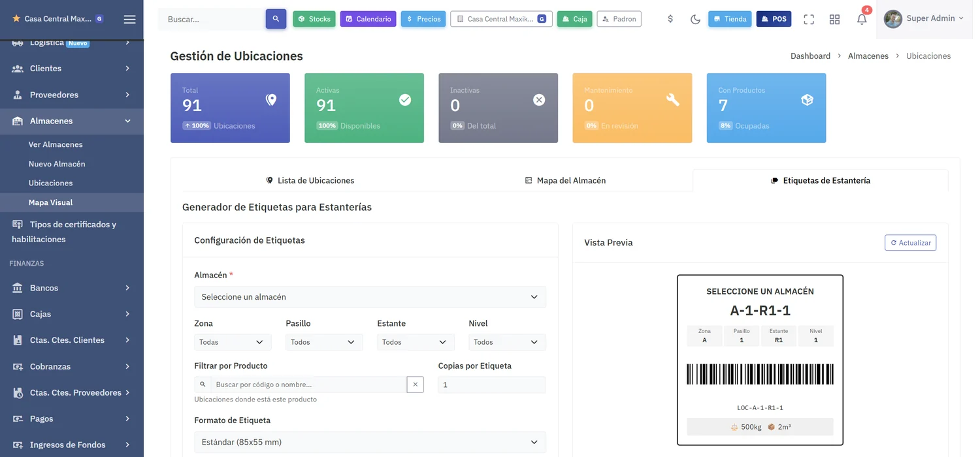
Task: Switch to Lista de Ubicaciones tab
Action: (310, 180)
